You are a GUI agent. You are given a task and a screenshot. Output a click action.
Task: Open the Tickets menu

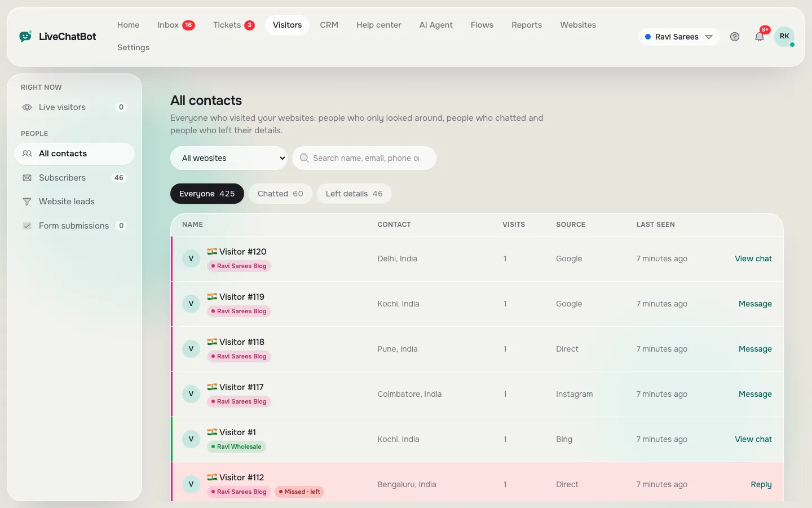tap(233, 25)
